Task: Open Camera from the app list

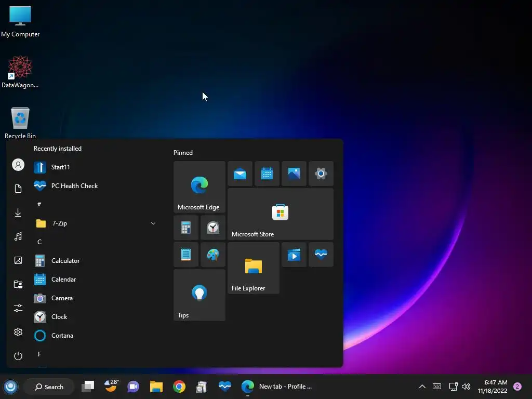Action: [x=95, y=298]
